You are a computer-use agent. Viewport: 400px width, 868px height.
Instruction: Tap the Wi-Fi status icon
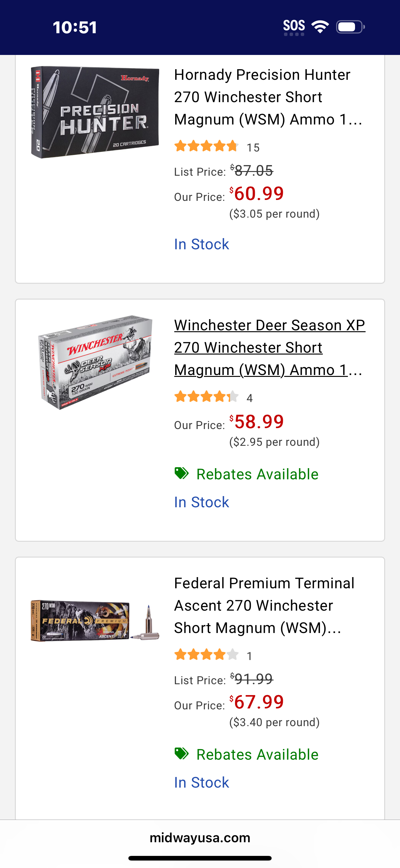320,27
